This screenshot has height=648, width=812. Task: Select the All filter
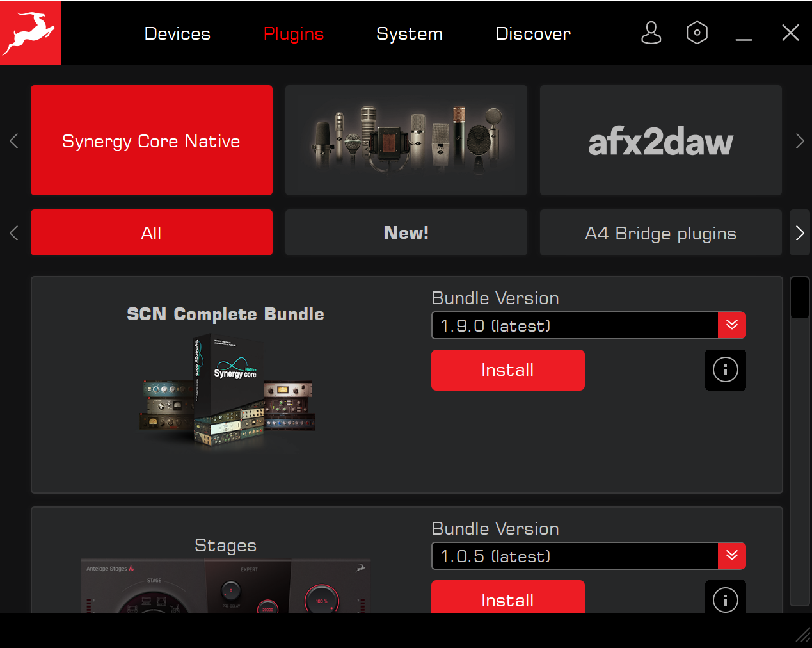click(152, 232)
